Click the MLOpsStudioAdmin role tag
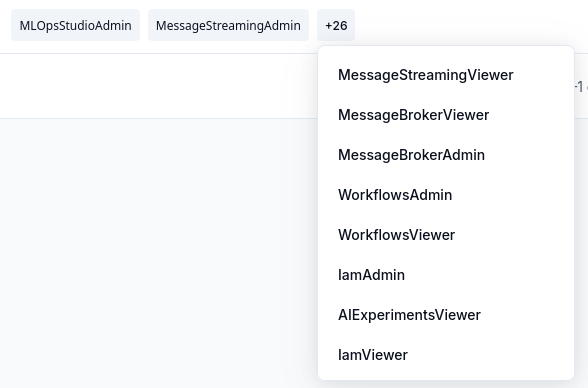The width and height of the screenshot is (588, 388). (75, 25)
